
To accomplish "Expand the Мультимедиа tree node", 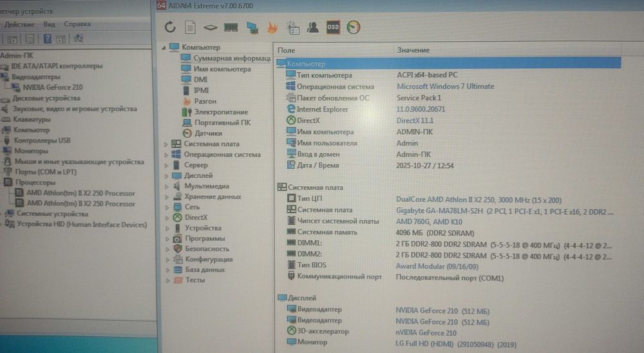I will coord(167,187).
